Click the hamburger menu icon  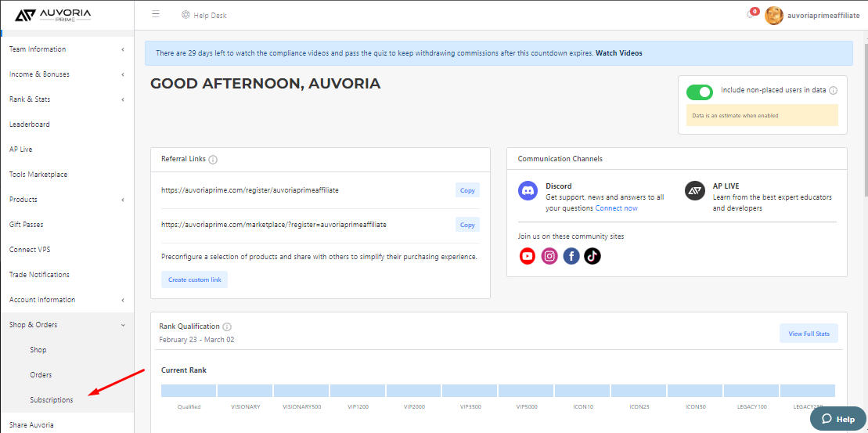pyautogui.click(x=156, y=14)
